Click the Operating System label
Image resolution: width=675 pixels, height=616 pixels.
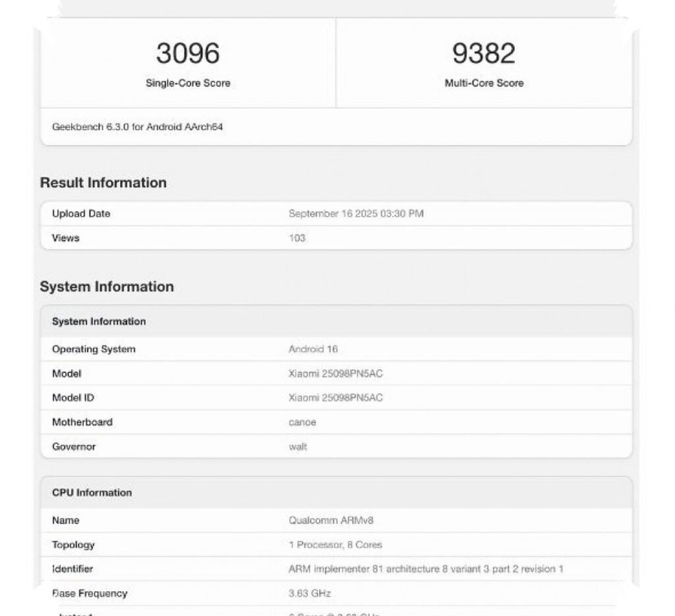click(94, 350)
